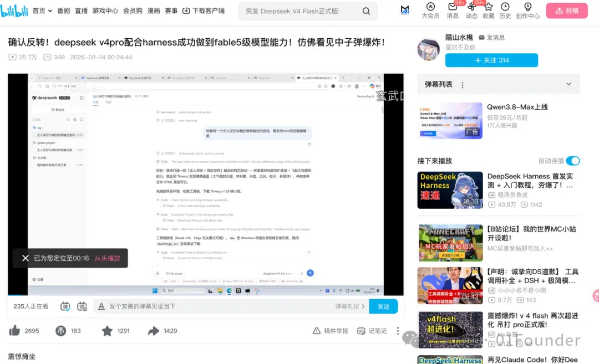
Task: Click the play count 25.7万 icon
Action: coord(12,57)
